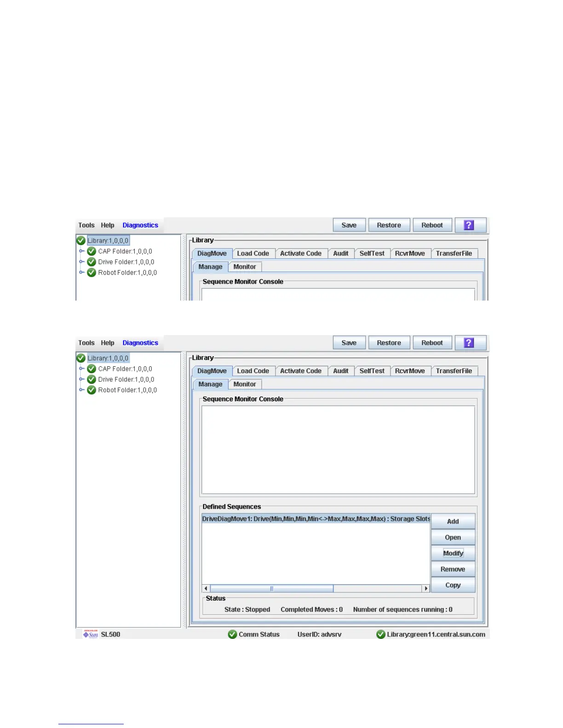Select the DriveDiagMove1 sequence row
This screenshot has height=728, width=563.
point(316,519)
